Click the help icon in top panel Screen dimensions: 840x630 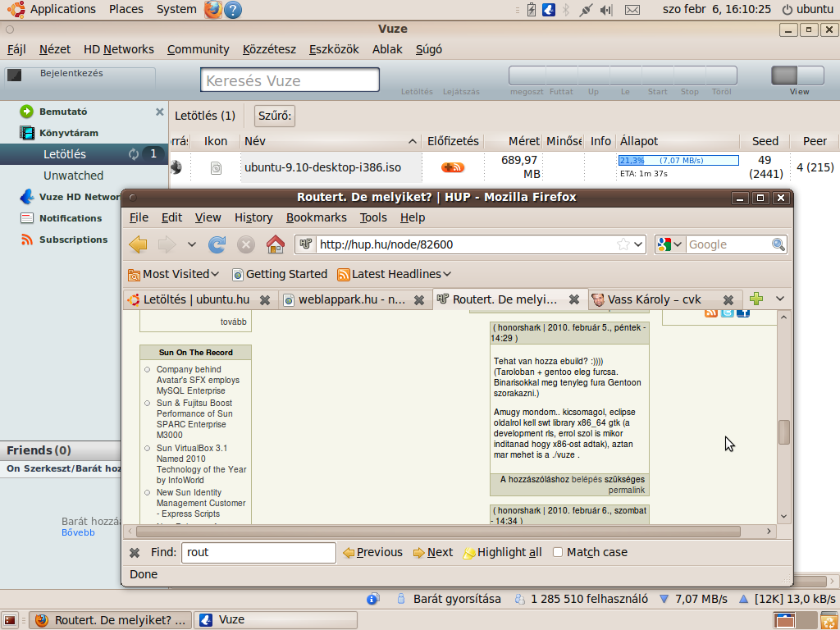(x=232, y=9)
